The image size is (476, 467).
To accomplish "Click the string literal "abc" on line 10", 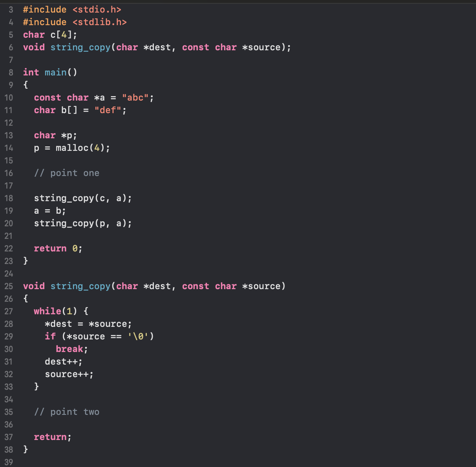I will [x=136, y=97].
